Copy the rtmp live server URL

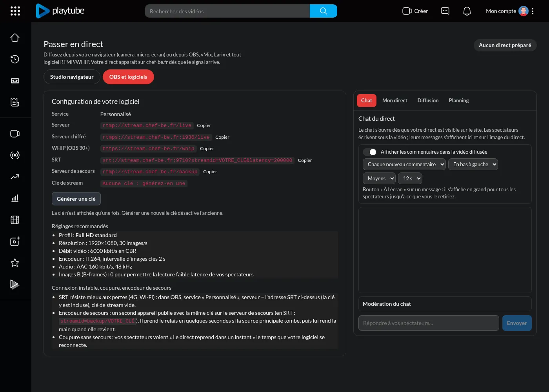204,125
